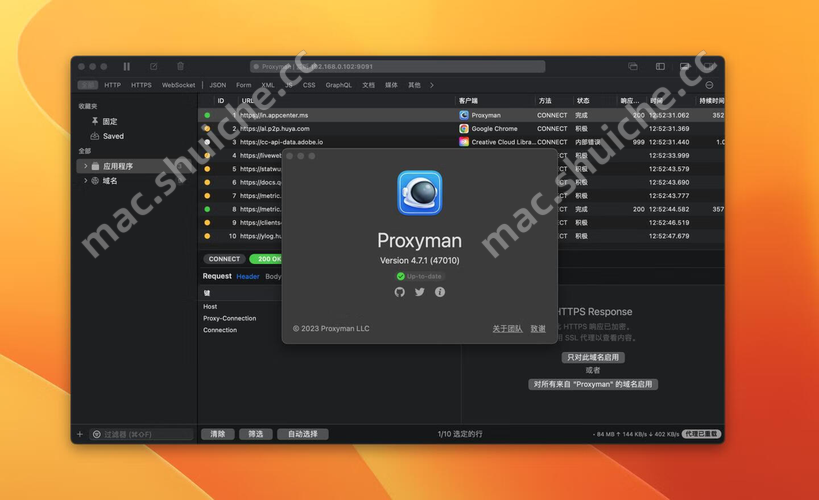
Task: Click the trash icon to clear sessions
Action: [x=181, y=66]
